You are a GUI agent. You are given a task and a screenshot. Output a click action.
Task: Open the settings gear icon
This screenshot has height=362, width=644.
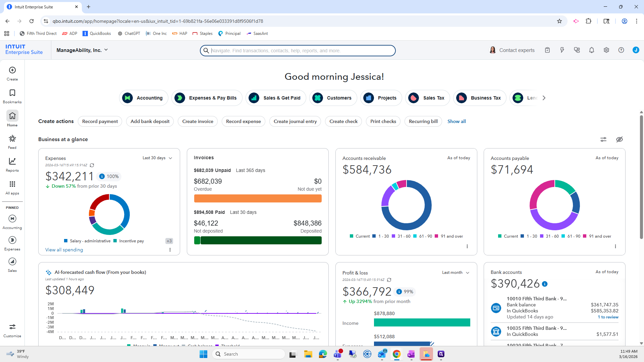tap(606, 50)
